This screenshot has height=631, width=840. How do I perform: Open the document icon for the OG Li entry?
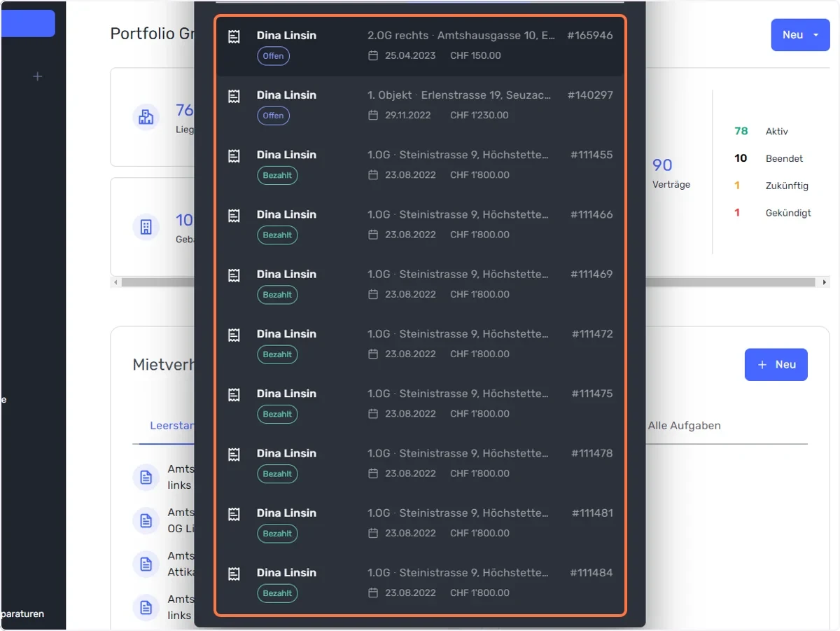pyautogui.click(x=146, y=520)
